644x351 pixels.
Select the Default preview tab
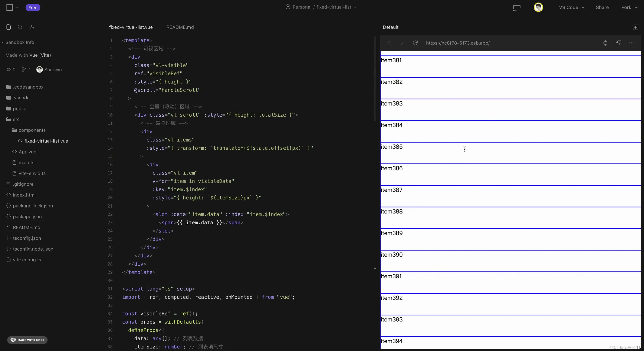[391, 27]
